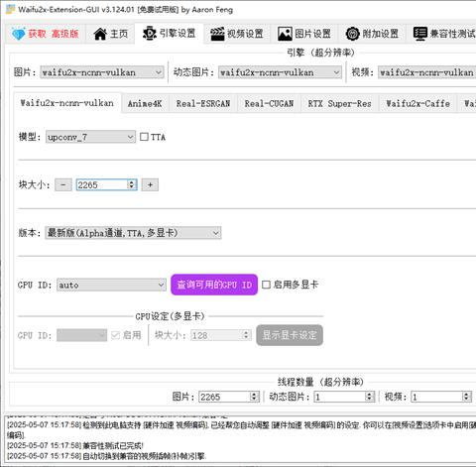Click the minus button beside 块大小
The height and width of the screenshot is (467, 476).
pos(63,184)
